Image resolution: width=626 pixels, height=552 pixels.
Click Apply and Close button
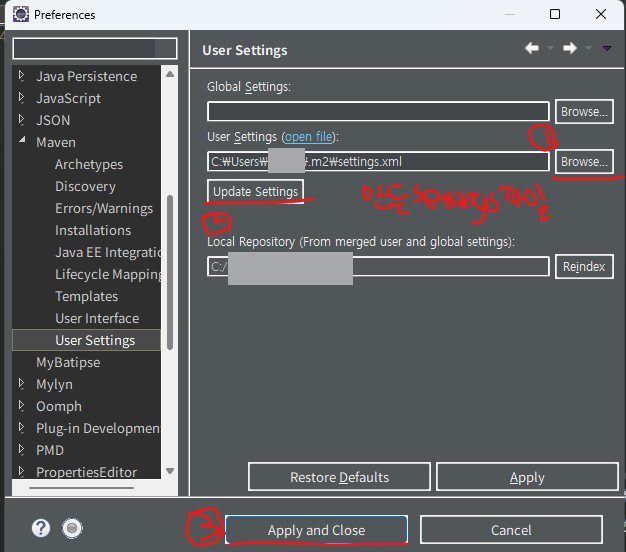point(316,530)
